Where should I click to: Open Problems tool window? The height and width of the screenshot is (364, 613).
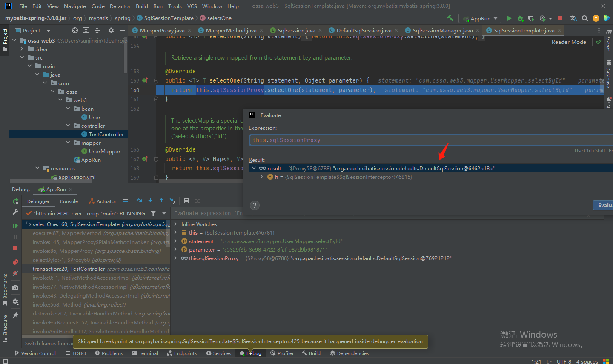[109, 353]
